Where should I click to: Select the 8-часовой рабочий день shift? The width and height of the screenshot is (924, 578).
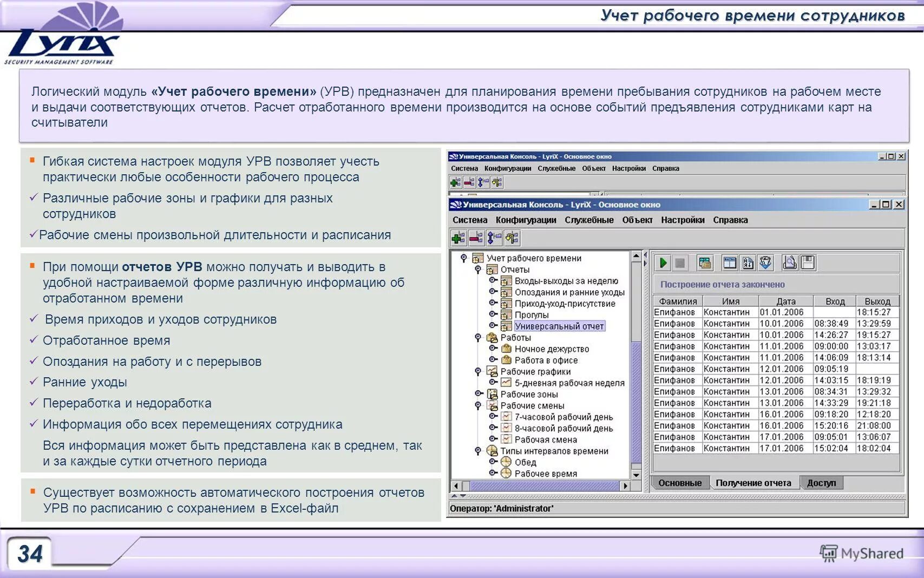click(x=563, y=428)
